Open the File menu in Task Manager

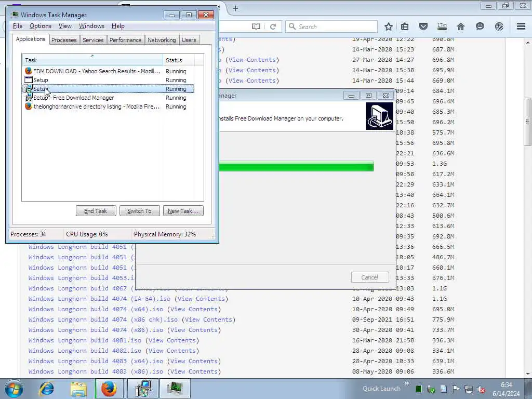pyautogui.click(x=17, y=26)
